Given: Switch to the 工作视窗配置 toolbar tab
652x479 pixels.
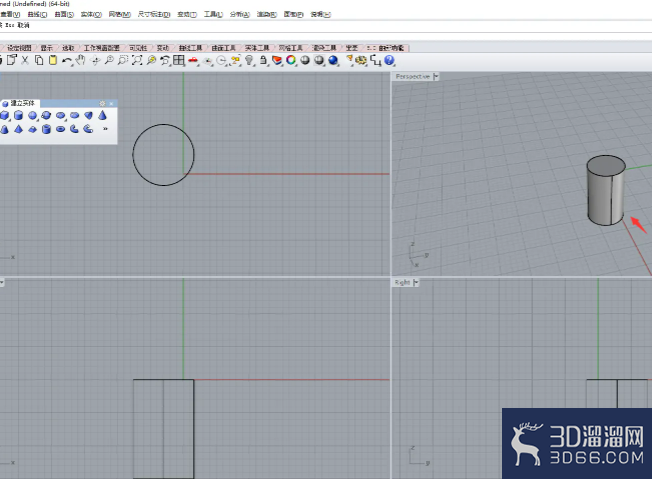Looking at the screenshot, I should click(x=101, y=48).
